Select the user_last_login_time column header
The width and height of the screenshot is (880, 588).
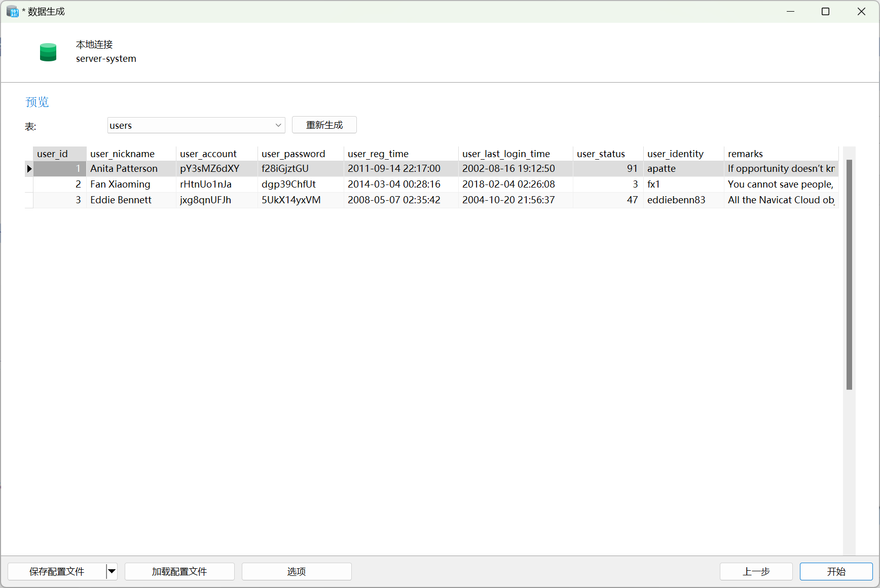point(516,154)
